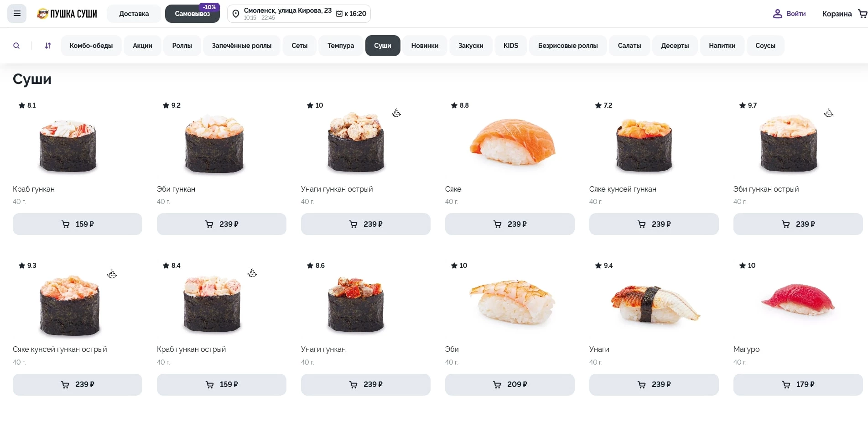Open the cart icon in header
The image size is (868, 423).
(x=862, y=14)
